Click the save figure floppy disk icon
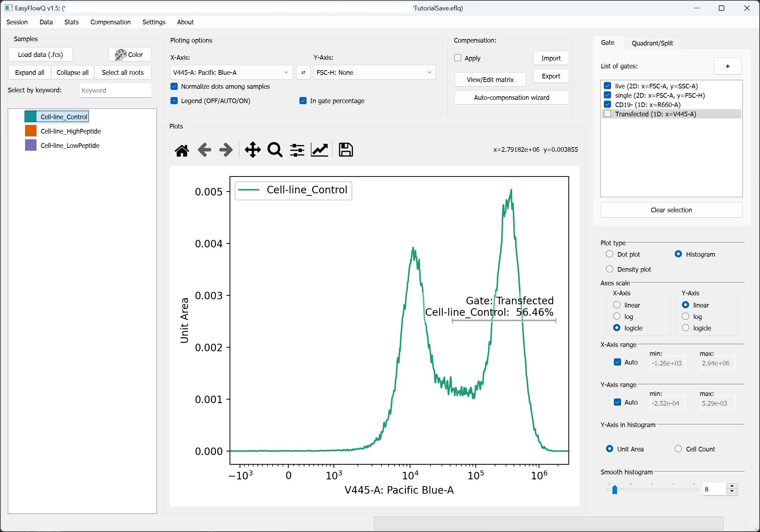 point(346,150)
